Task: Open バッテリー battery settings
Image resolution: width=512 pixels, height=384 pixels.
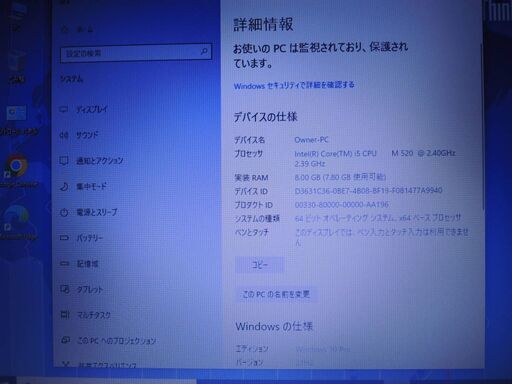Action: pos(81,238)
